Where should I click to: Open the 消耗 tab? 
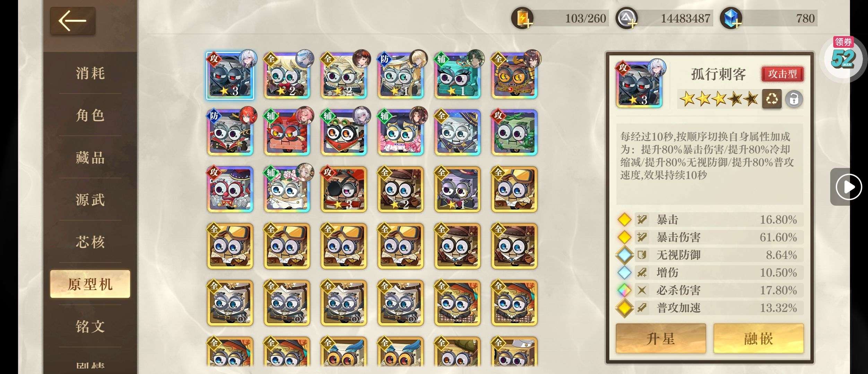(90, 73)
